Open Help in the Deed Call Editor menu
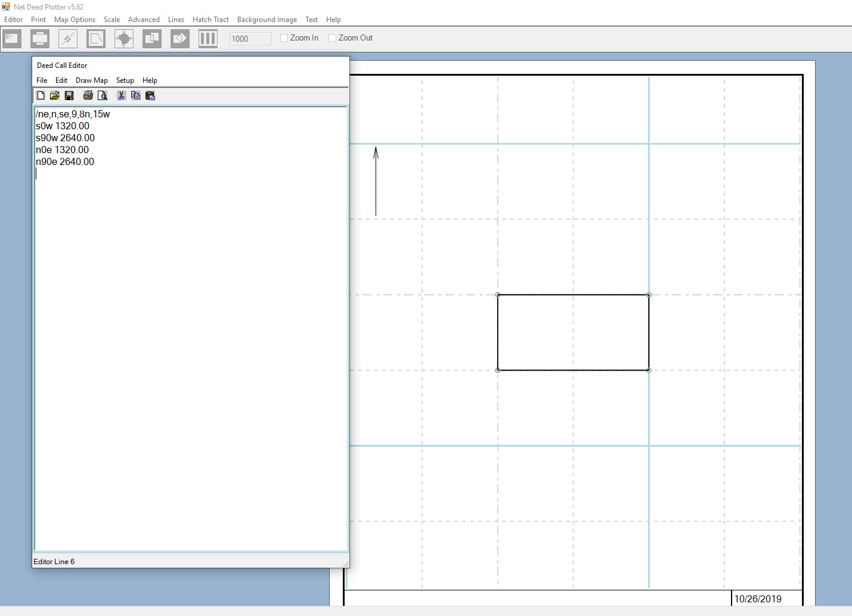Screen dimensions: 852x616 pyautogui.click(x=150, y=80)
